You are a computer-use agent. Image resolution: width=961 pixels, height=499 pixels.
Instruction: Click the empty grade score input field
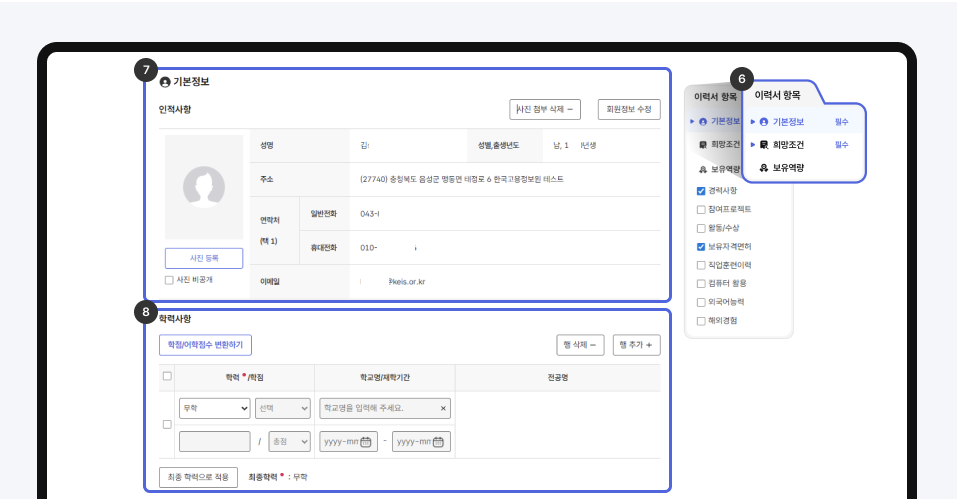(215, 441)
